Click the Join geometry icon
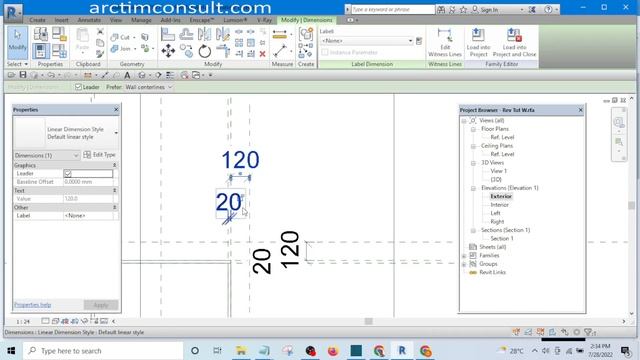The height and width of the screenshot is (360, 640). (x=120, y=49)
